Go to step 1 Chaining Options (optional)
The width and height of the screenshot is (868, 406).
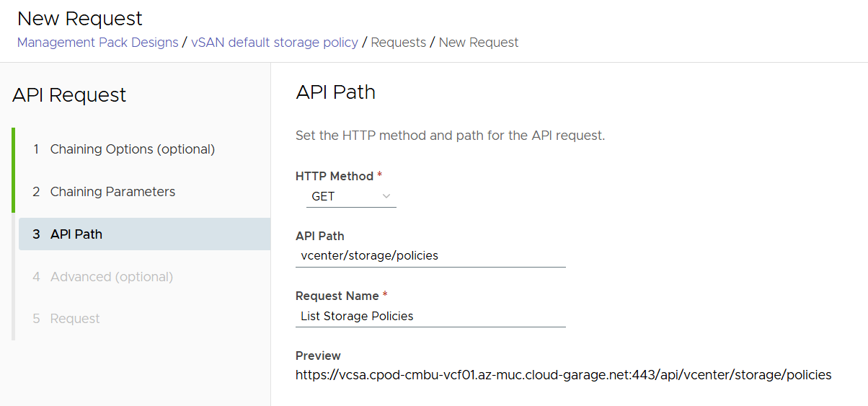tap(133, 149)
